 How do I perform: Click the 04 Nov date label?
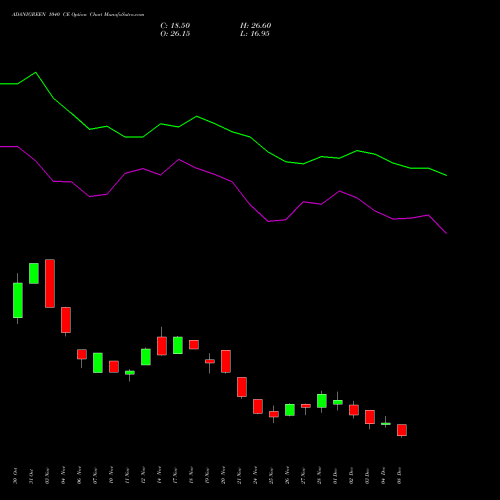[x=63, y=476]
